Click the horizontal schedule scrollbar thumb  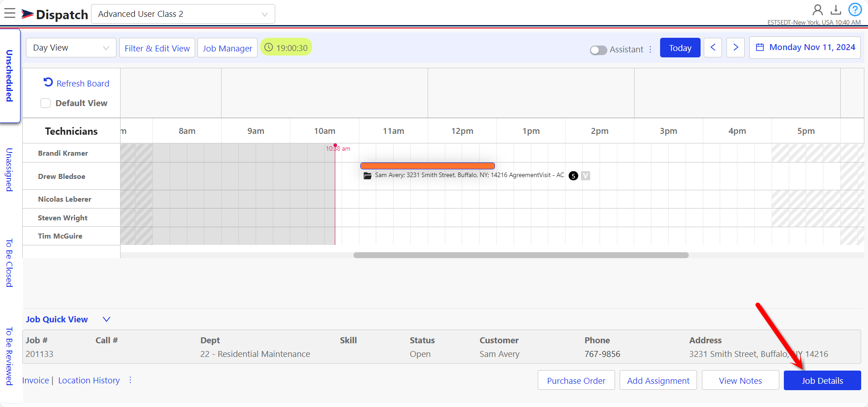pyautogui.click(x=521, y=255)
